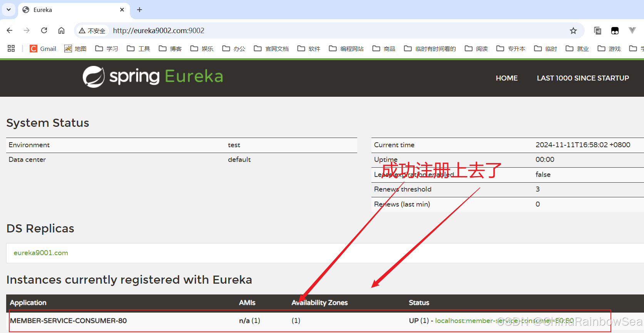Click the Spring Eureka logo
The height and width of the screenshot is (333, 644).
(153, 77)
